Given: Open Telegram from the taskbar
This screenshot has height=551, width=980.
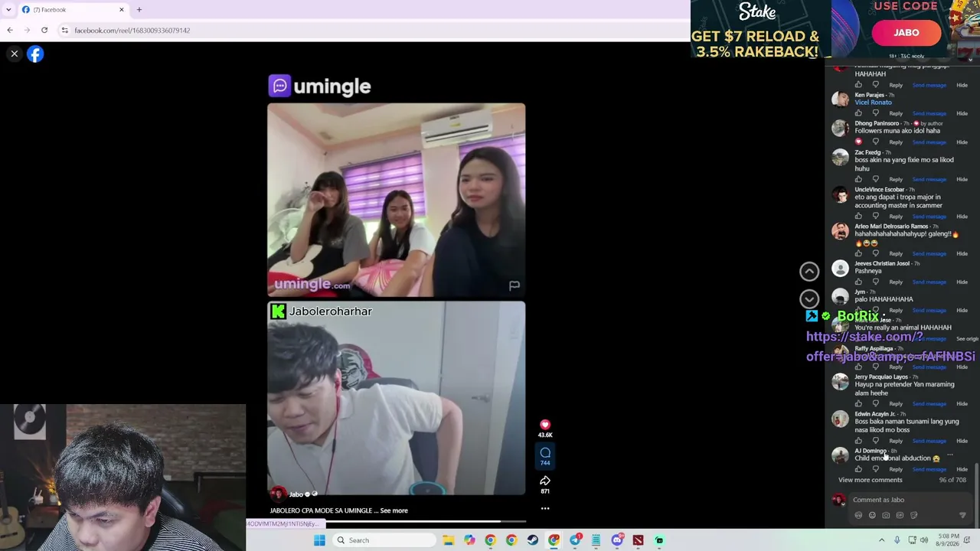Looking at the screenshot, I should [575, 540].
